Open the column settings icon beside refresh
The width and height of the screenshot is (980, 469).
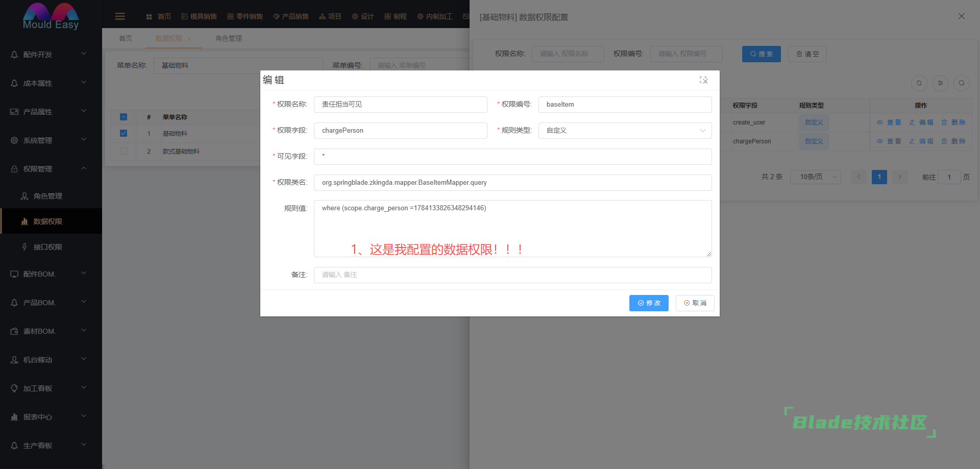tap(940, 83)
